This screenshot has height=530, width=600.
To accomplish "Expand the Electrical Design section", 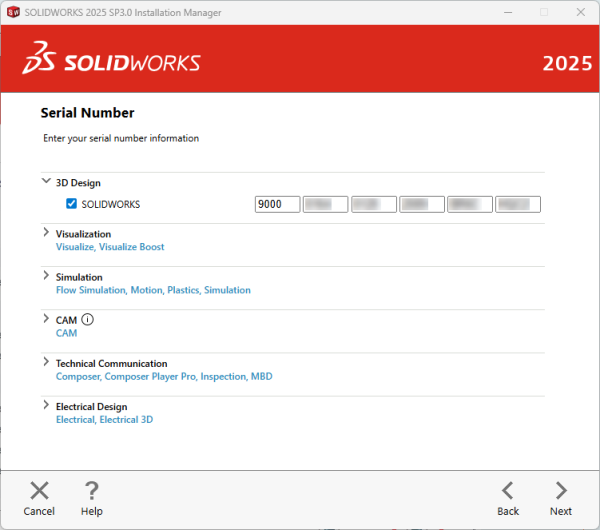I will click(46, 405).
